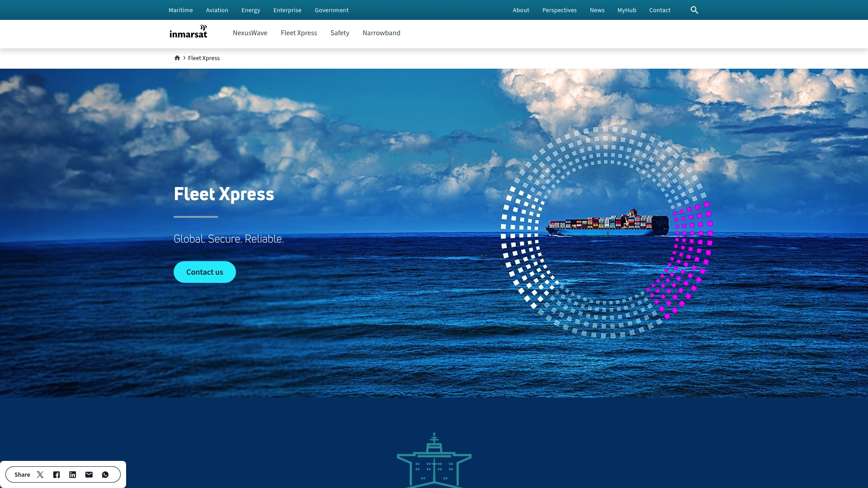Go to home via breadcrumb house icon
The image size is (868, 488).
[x=177, y=58]
